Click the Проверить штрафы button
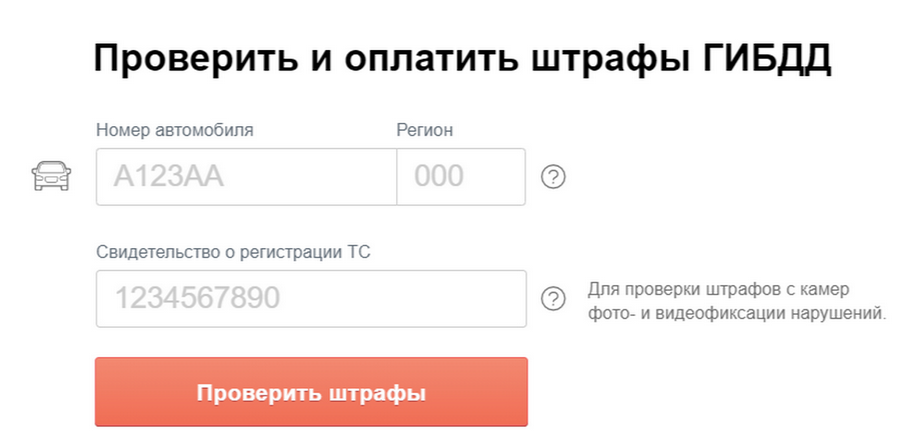Image resolution: width=900 pixels, height=443 pixels. pos(311,393)
